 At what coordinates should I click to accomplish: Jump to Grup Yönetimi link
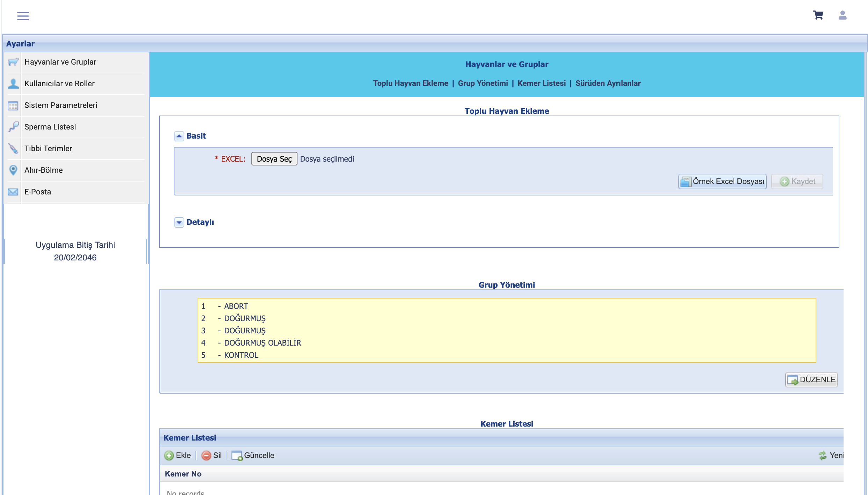(483, 83)
